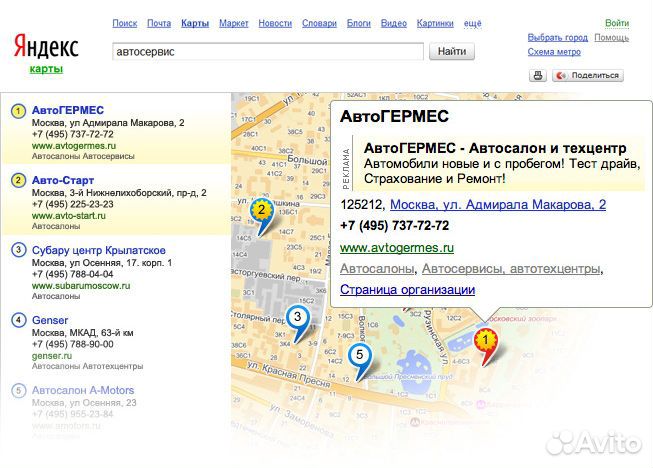Click the Яндекс logo

(46, 45)
